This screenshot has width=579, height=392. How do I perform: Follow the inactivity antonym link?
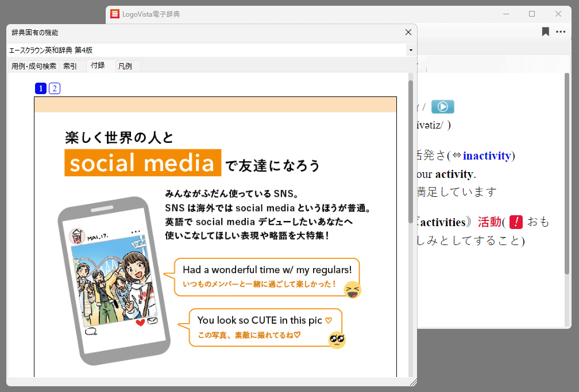[x=488, y=156]
